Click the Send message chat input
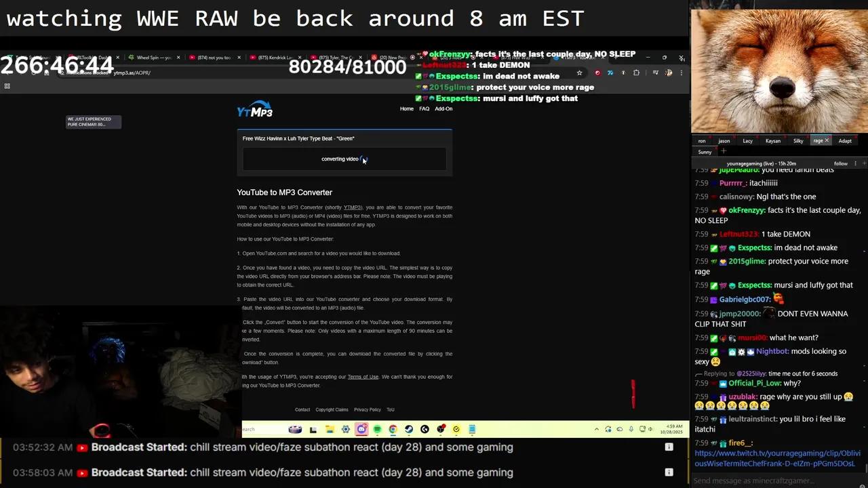 pos(778,481)
